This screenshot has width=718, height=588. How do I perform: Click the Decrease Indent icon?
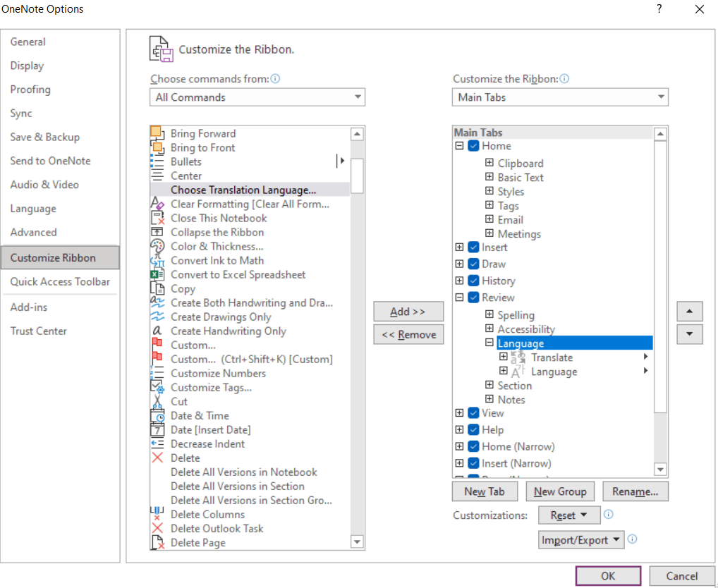click(x=157, y=443)
